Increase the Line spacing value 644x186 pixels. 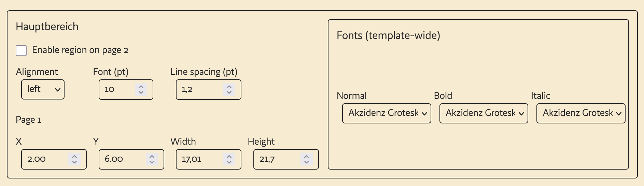click(229, 87)
